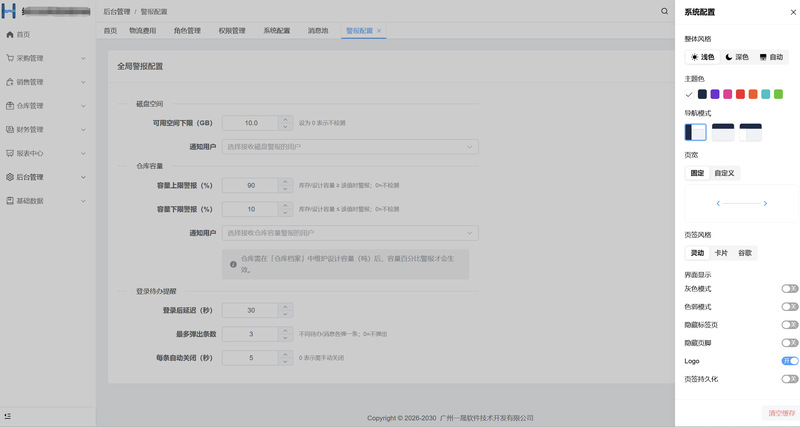
Task: Switch to the 系统配置 tab
Action: click(x=277, y=31)
